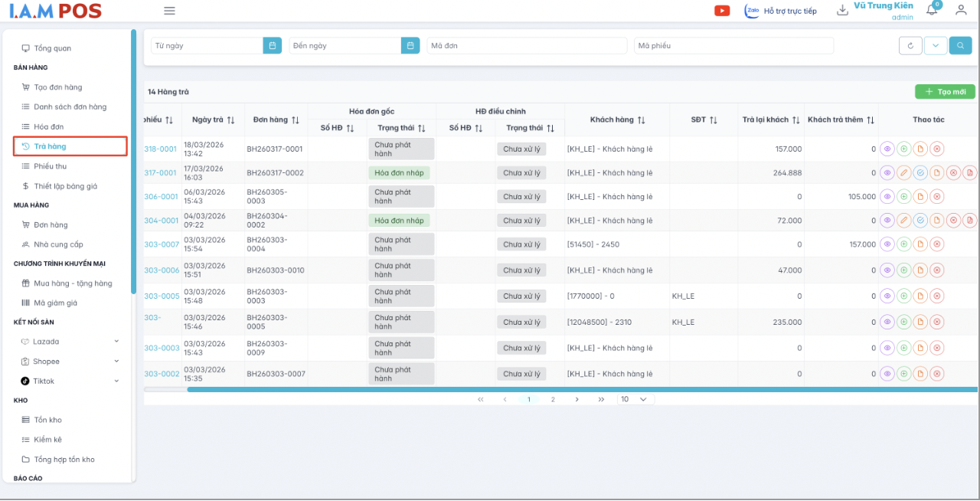The width and height of the screenshot is (980, 501).
Task: Open the rows-per-page dropdown showing 10
Action: pyautogui.click(x=635, y=399)
